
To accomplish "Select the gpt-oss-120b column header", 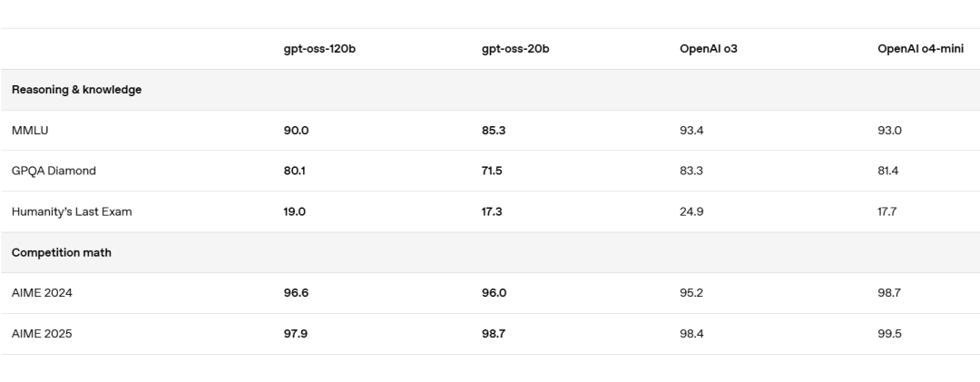I will pyautogui.click(x=319, y=49).
